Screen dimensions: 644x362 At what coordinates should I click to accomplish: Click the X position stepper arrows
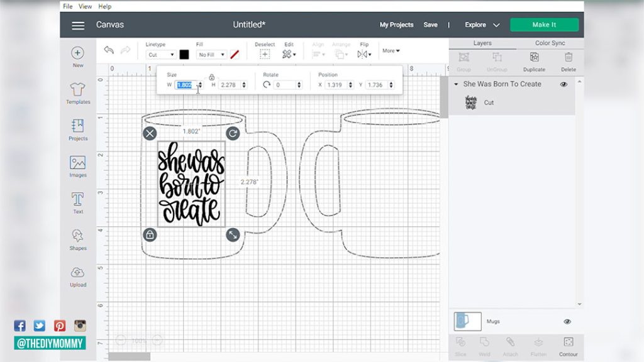point(350,85)
